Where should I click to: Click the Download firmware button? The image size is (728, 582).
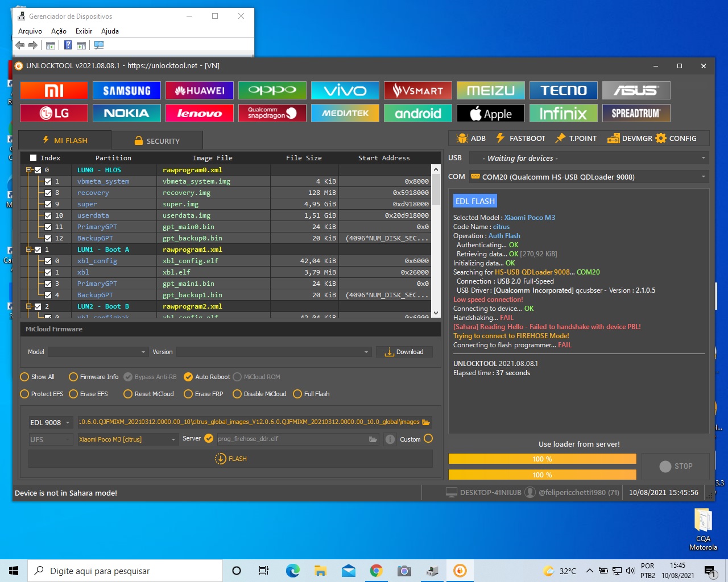(x=404, y=352)
